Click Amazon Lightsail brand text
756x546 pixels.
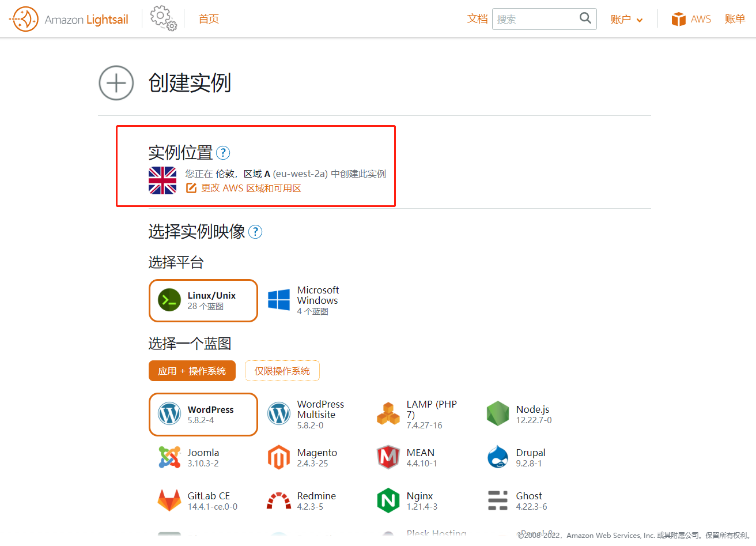pos(86,20)
